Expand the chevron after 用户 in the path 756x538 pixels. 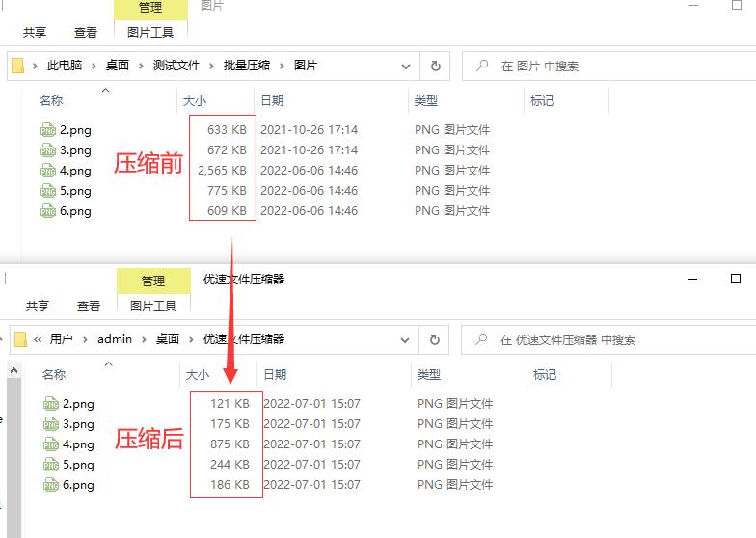click(x=85, y=339)
